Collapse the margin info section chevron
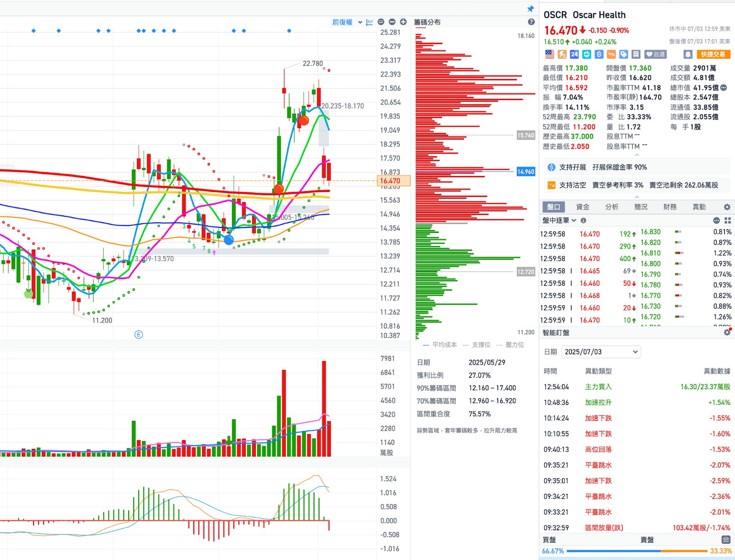The height and width of the screenshot is (560, 735). [x=637, y=197]
